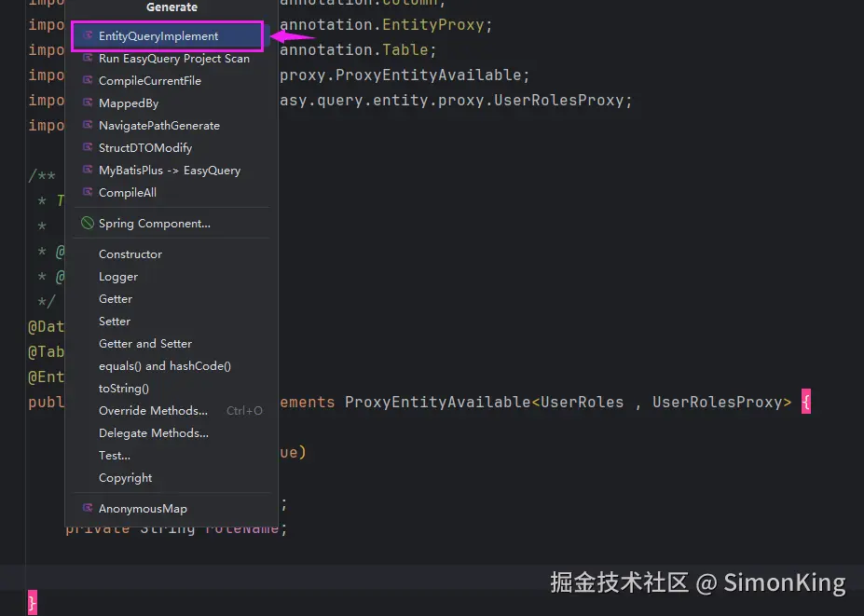Select MyBatisPlus -> EasyQuery option
864x616 pixels.
[x=171, y=171]
